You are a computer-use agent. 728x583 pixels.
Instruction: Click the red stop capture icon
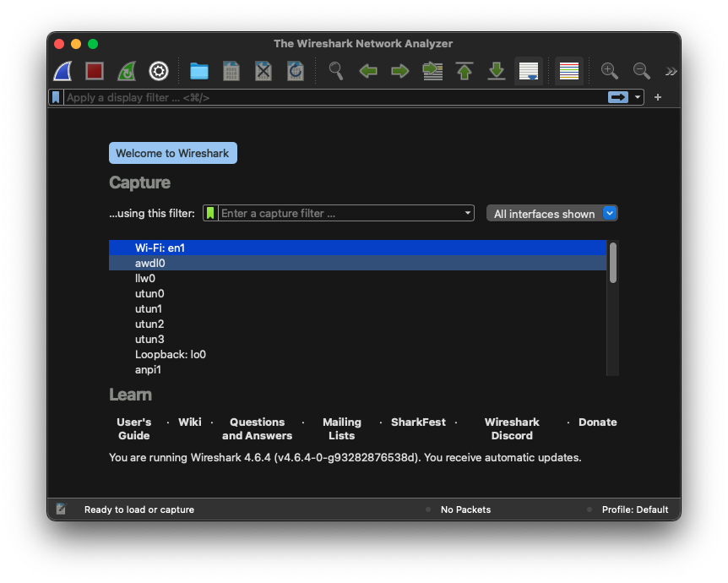(94, 71)
